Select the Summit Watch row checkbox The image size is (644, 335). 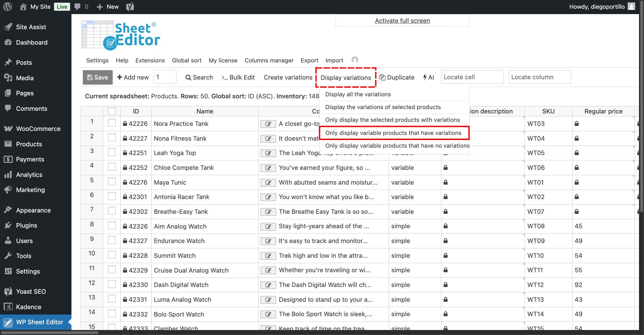point(112,255)
